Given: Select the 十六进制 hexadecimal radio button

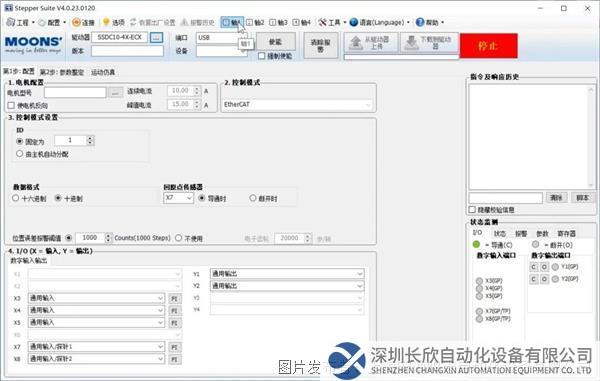Looking at the screenshot, I should click(16, 198).
